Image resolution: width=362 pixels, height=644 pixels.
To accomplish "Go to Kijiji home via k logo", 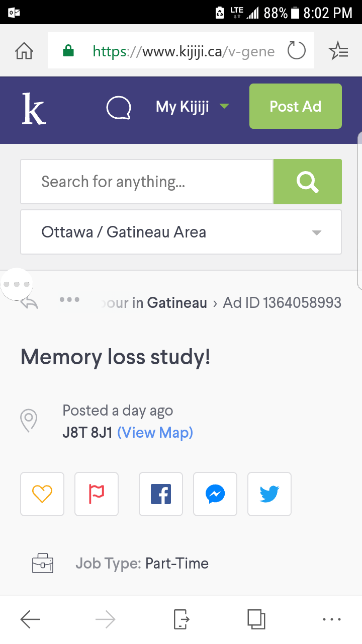I will click(x=34, y=108).
